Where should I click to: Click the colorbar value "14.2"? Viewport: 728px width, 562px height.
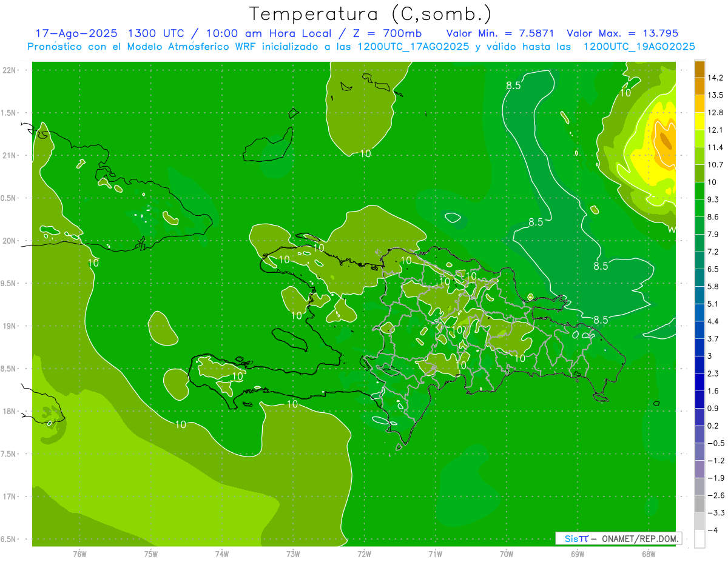716,78
